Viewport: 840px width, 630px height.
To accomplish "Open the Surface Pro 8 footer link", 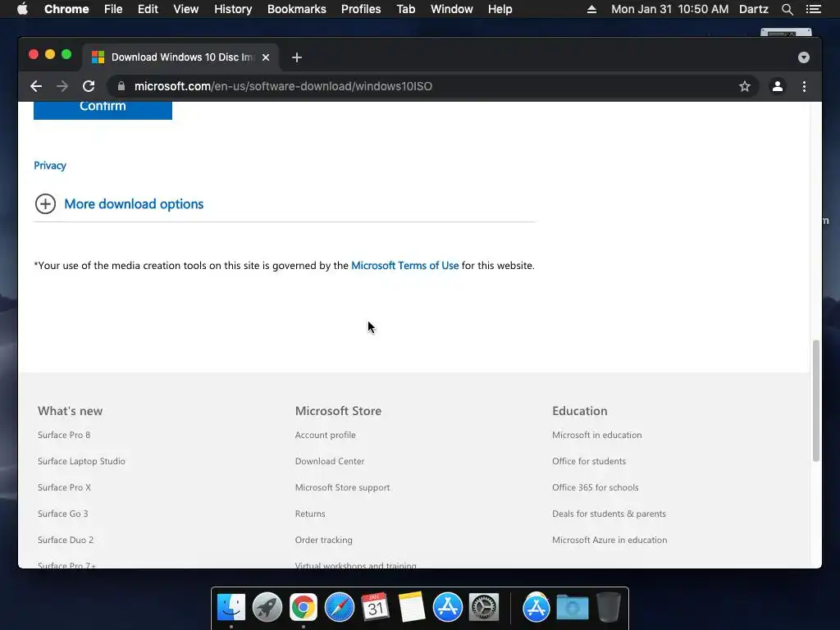I will pos(64,435).
